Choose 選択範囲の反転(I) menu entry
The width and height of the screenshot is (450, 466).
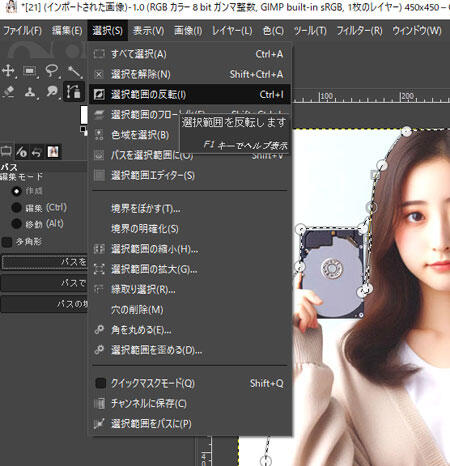click(190, 94)
